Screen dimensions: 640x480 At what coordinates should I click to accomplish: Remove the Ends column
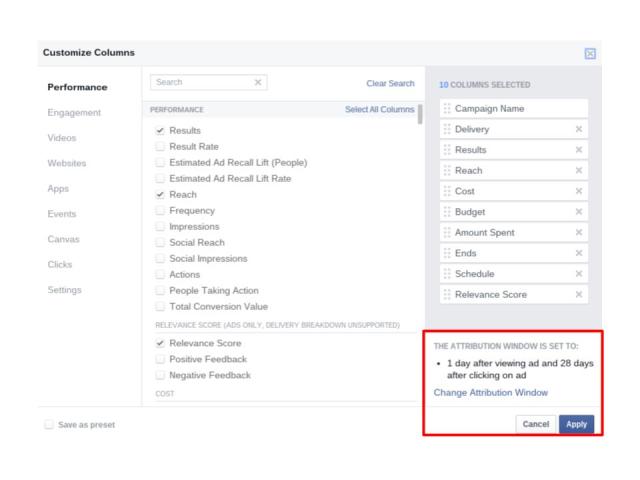point(578,253)
